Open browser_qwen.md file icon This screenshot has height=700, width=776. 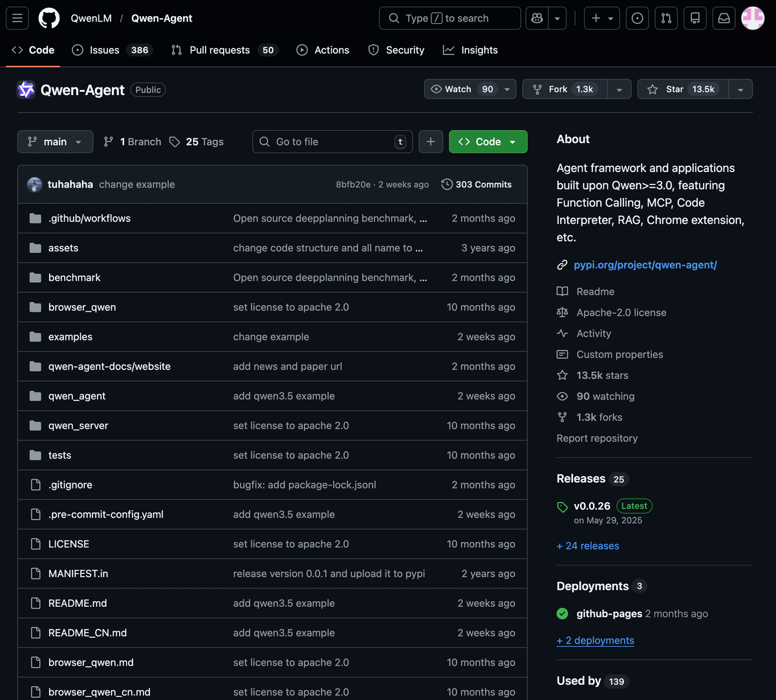point(36,662)
